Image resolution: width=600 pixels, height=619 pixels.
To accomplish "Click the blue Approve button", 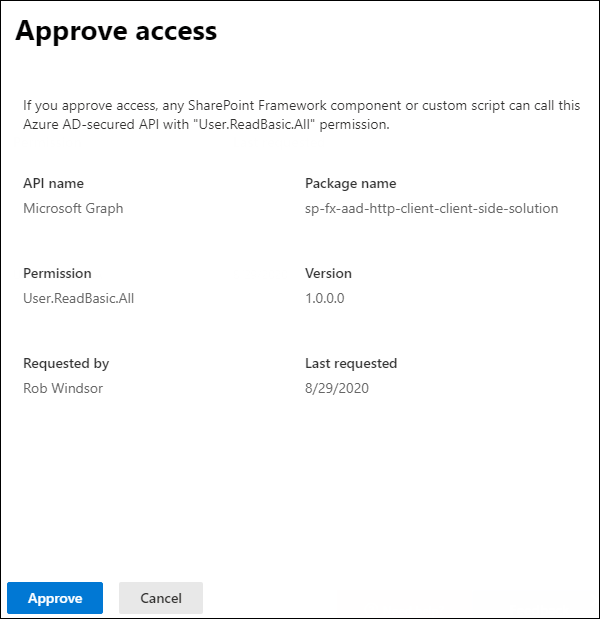I will 55,598.
